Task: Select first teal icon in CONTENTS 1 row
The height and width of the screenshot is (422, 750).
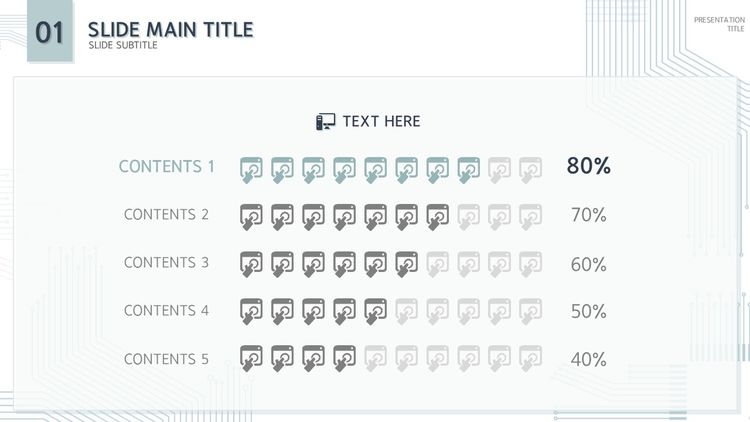Action: [x=251, y=170]
